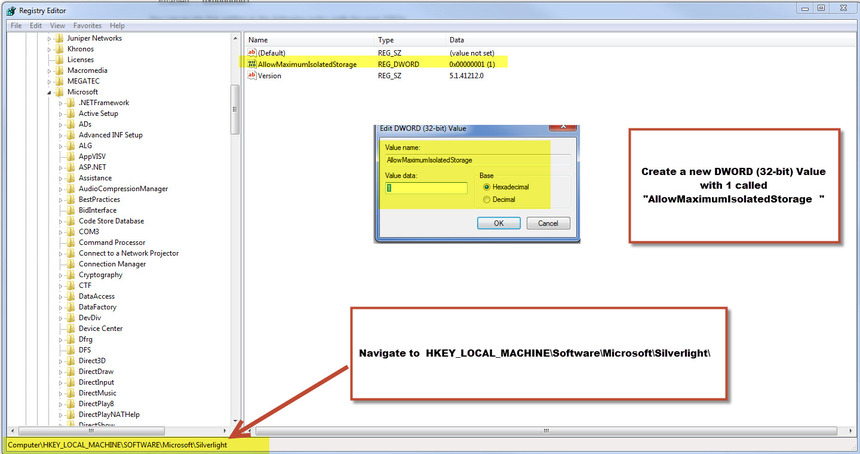Select the AllowMaximumIsolatedStorage DWORD value icon

(252, 64)
